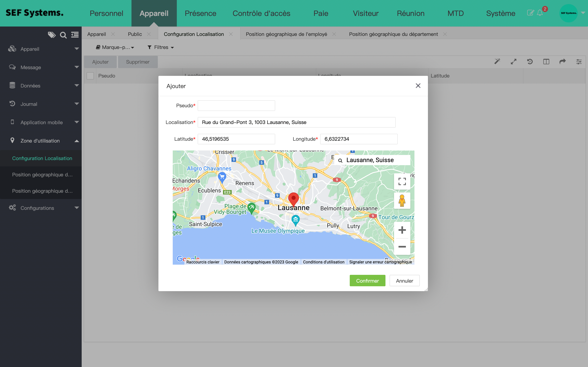Open the Présence top menu
The image size is (588, 367).
(x=200, y=13)
